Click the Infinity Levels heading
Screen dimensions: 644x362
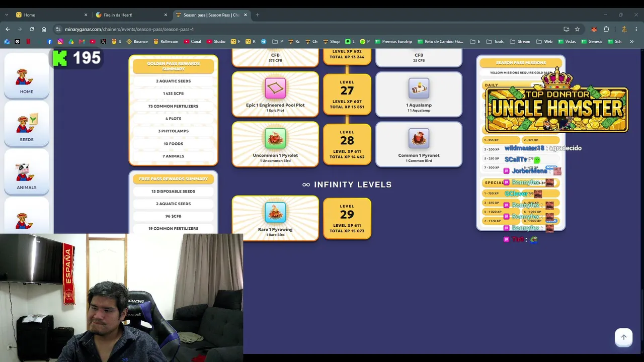coord(347,185)
